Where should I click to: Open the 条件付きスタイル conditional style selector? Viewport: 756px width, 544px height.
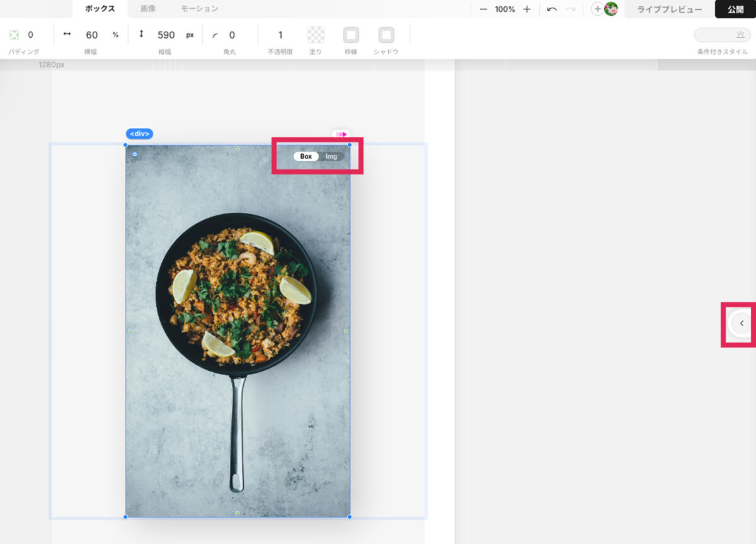point(722,35)
